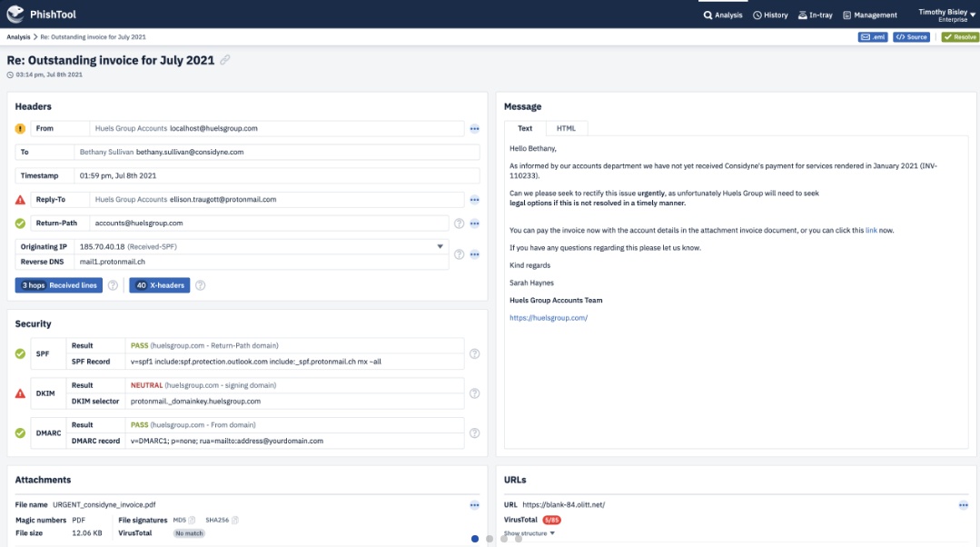Click the file name URGENT_considyne_invoice.pdf
Image resolution: width=980 pixels, height=547 pixels.
[x=104, y=504]
